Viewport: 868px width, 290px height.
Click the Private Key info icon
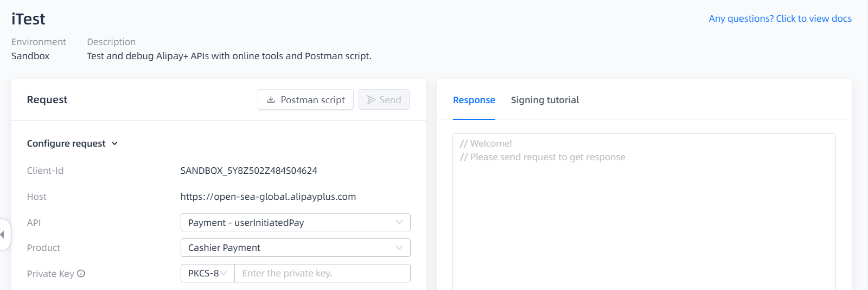tap(81, 274)
